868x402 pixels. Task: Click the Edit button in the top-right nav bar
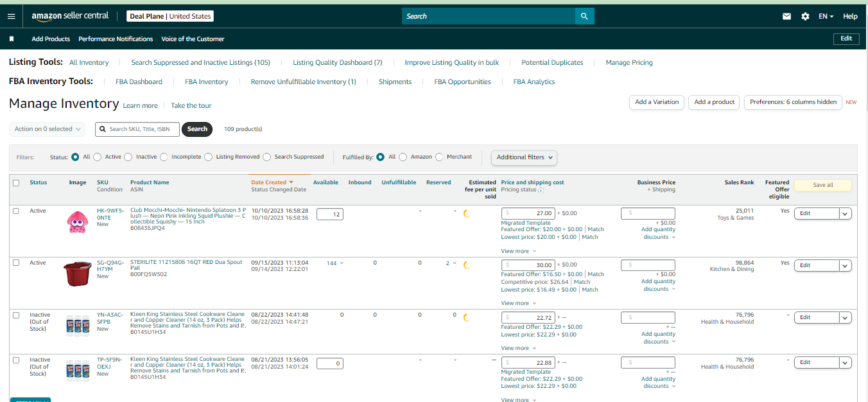(846, 39)
